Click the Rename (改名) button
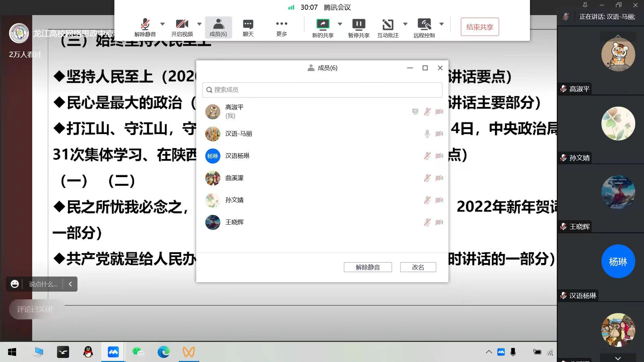Image resolution: width=644 pixels, height=362 pixels. pyautogui.click(x=418, y=267)
